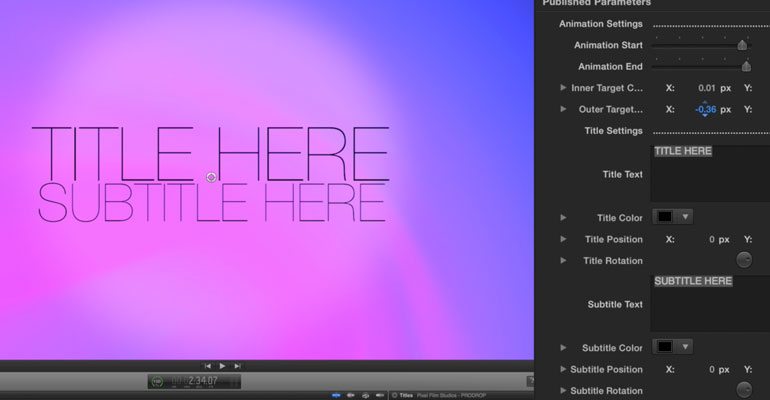The image size is (770, 400).
Task: Click the Title Rotation dial
Action: [744, 260]
